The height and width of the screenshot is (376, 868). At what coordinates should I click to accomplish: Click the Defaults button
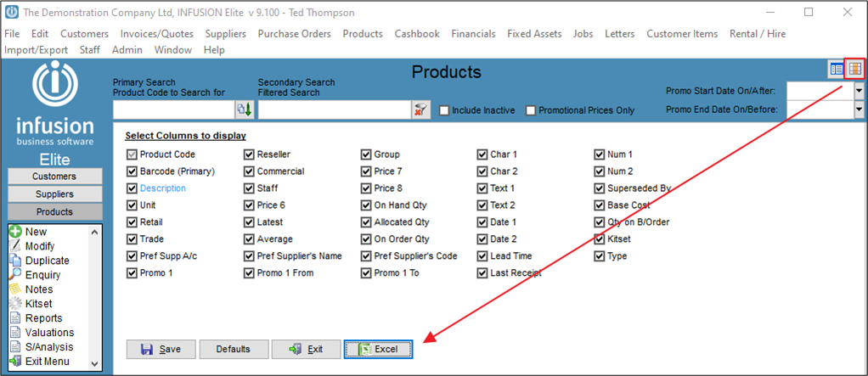click(233, 350)
